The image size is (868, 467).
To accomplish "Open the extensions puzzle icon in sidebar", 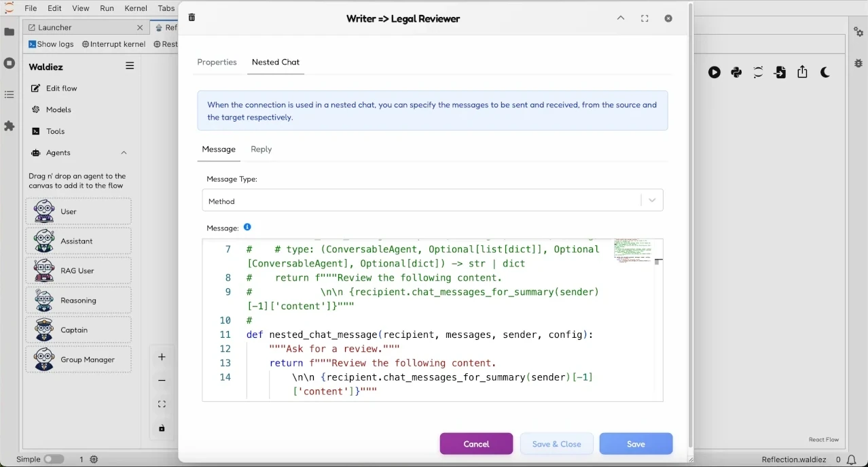I will 9,126.
